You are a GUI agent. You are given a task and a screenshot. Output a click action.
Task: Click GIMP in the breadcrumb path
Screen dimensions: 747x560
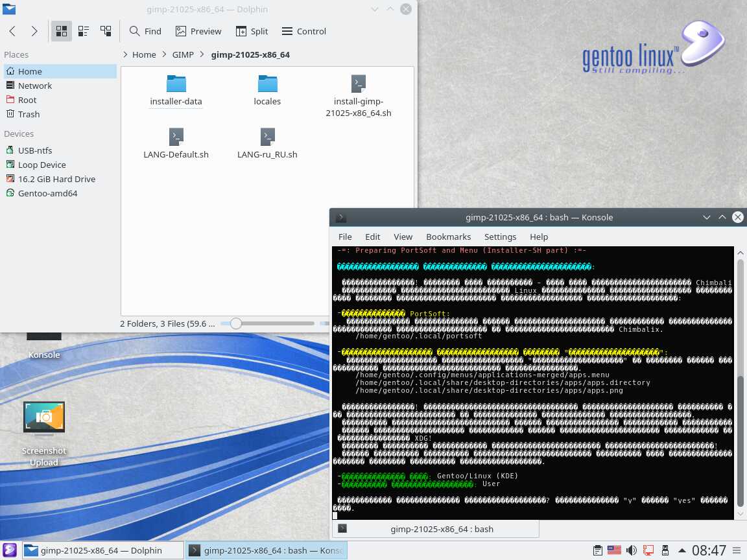pos(183,54)
